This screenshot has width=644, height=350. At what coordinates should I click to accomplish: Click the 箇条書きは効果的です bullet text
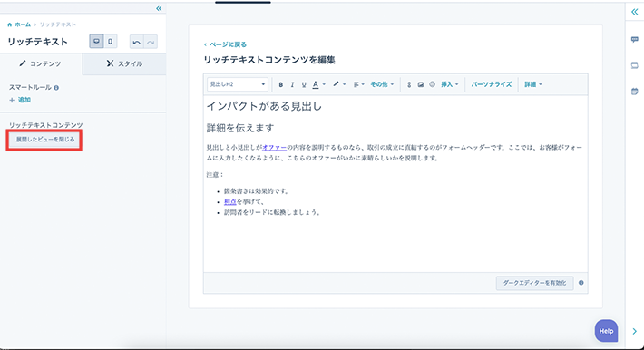pyautogui.click(x=257, y=191)
